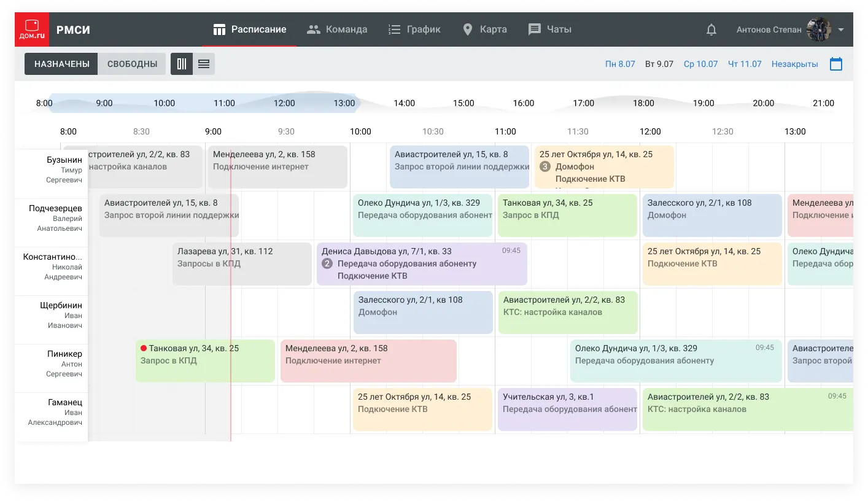Open Подчезерцев's Танковая ул, 34 Запрос в КПД

(x=568, y=216)
